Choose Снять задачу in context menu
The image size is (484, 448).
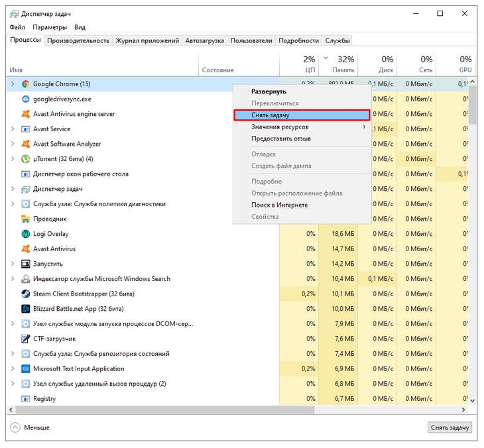pos(302,115)
